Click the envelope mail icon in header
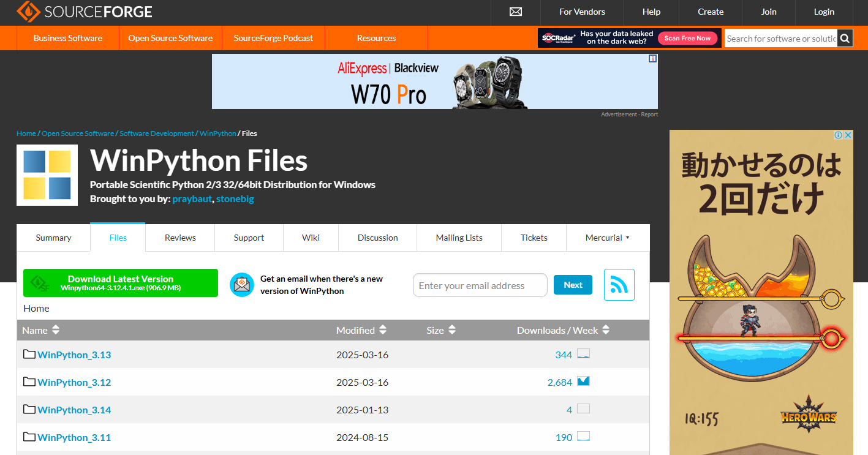The width and height of the screenshot is (868, 455). pyautogui.click(x=515, y=12)
